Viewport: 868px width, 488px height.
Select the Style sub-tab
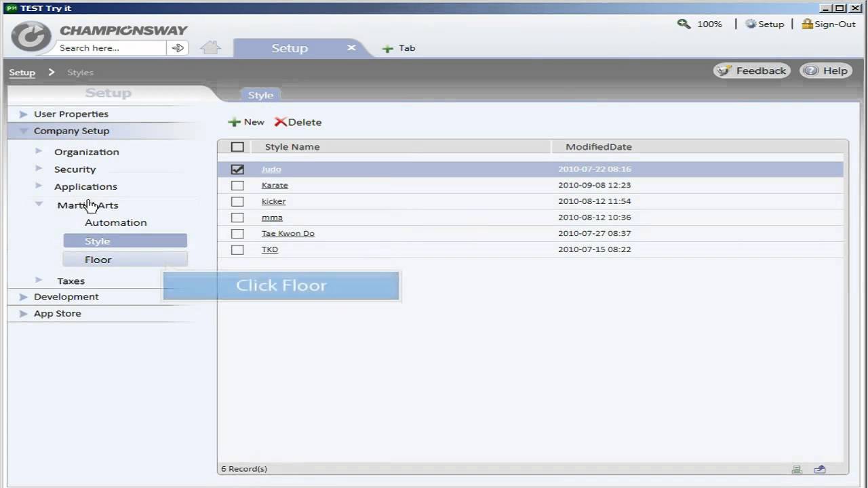tap(260, 95)
